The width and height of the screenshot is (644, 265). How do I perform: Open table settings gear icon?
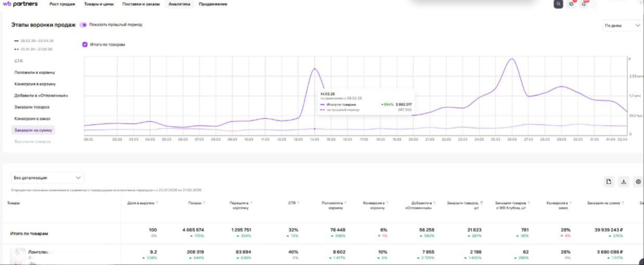coord(638,182)
